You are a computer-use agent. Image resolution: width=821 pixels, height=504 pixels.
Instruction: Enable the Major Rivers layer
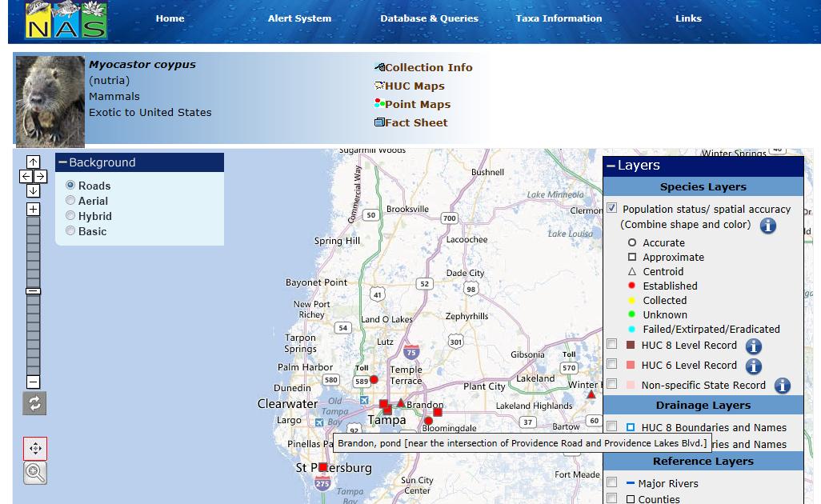[612, 482]
